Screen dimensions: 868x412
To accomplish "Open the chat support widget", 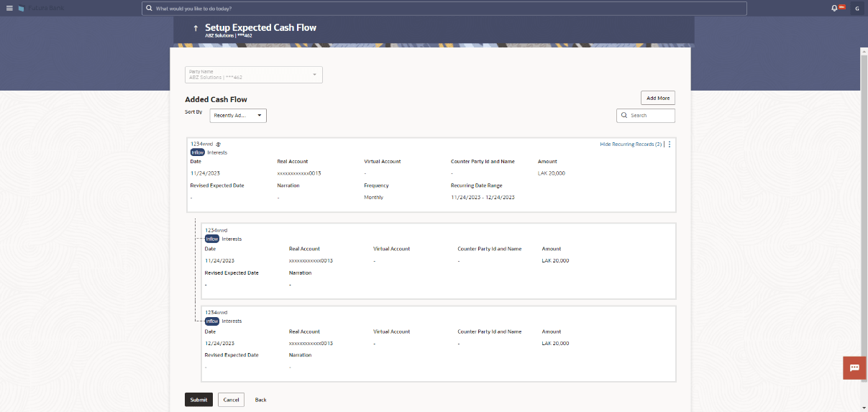I will [854, 367].
